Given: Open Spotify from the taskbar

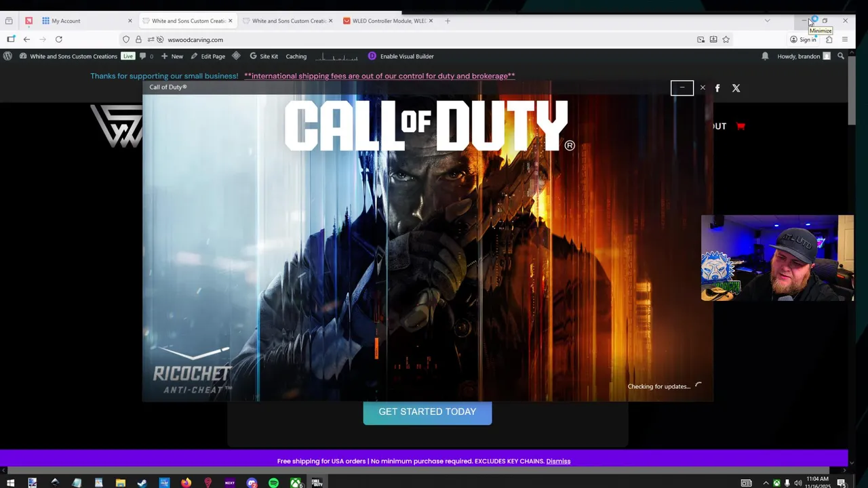Looking at the screenshot, I should coord(273,483).
